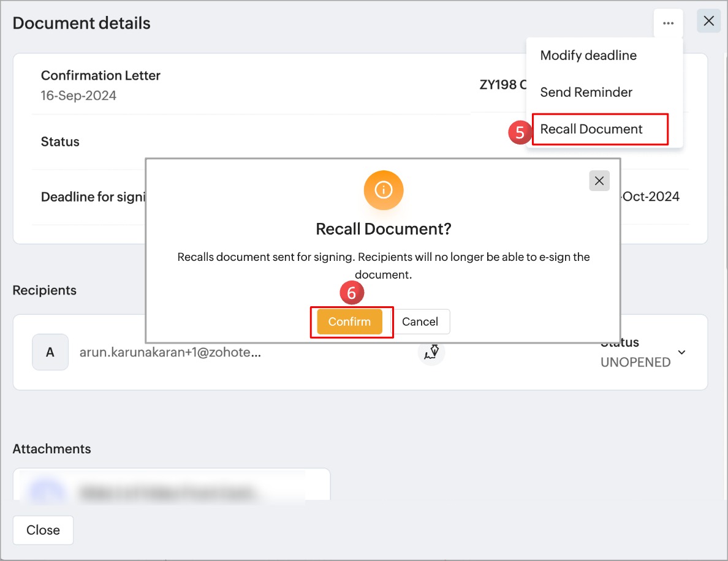Click the orange info icon in dialog

383,190
